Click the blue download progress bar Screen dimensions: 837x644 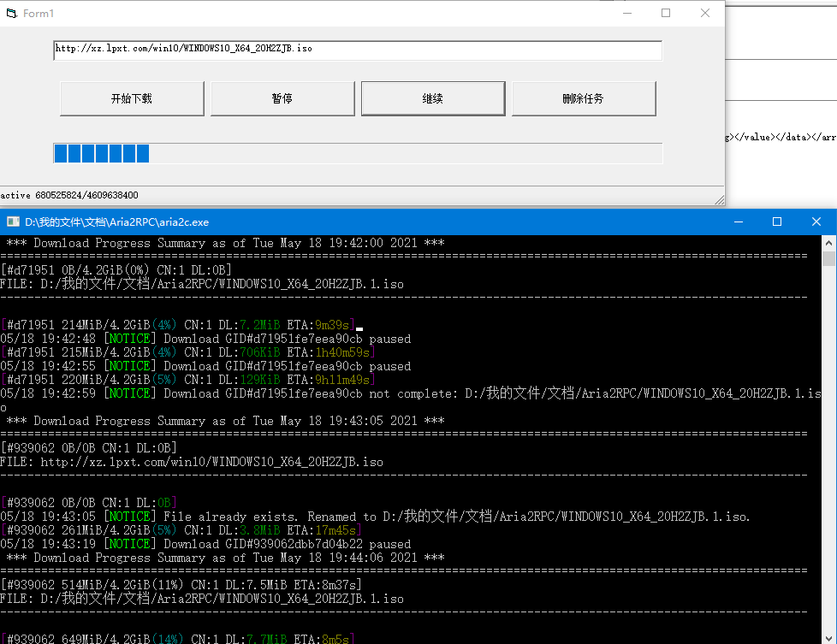pos(358,153)
